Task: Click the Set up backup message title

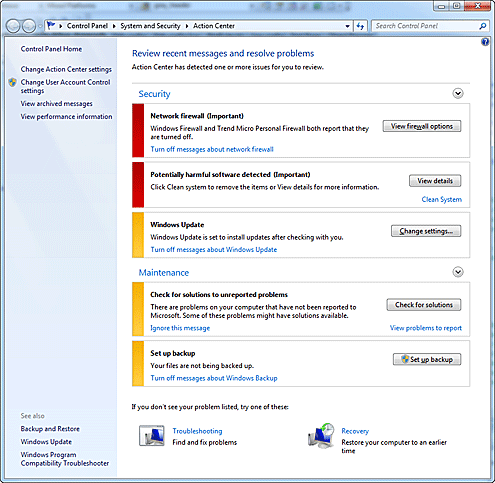Action: pyautogui.click(x=173, y=353)
